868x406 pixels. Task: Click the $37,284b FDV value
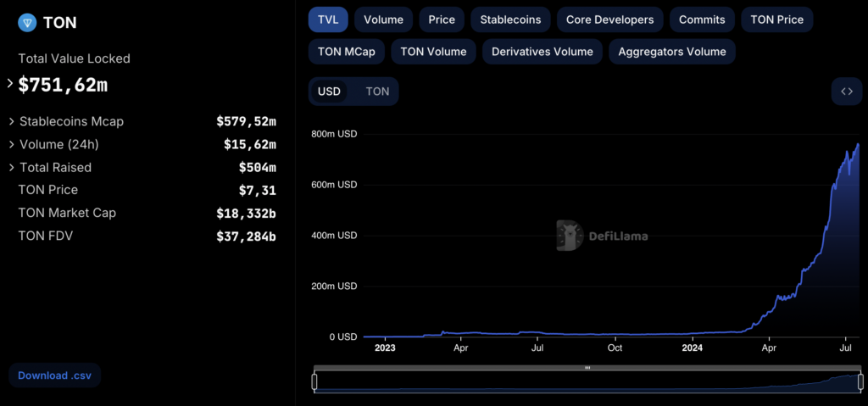tap(247, 236)
